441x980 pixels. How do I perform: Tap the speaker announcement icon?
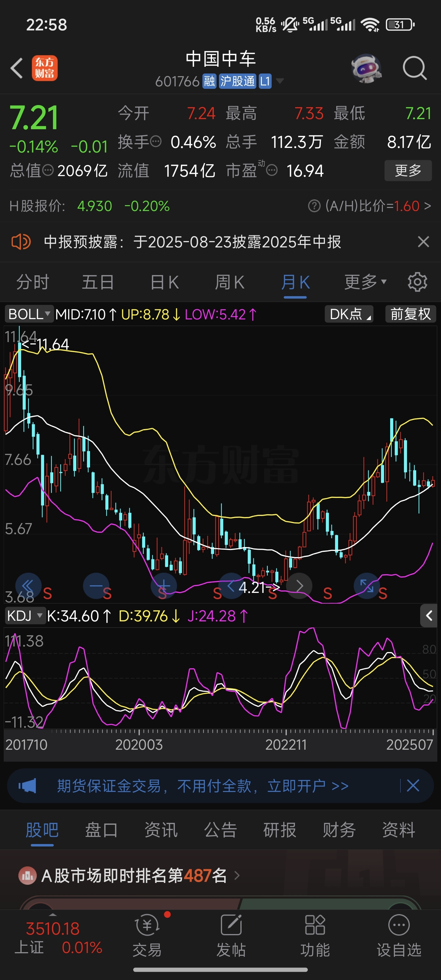click(x=21, y=242)
